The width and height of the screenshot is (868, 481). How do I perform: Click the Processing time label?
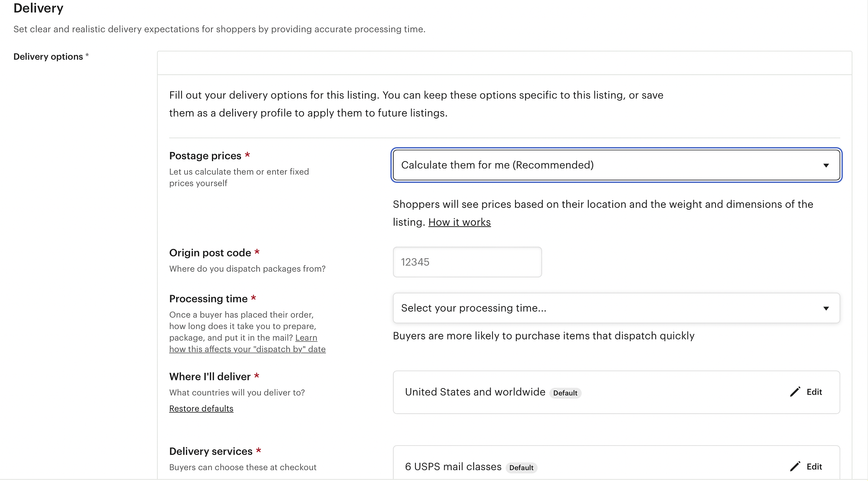208,299
